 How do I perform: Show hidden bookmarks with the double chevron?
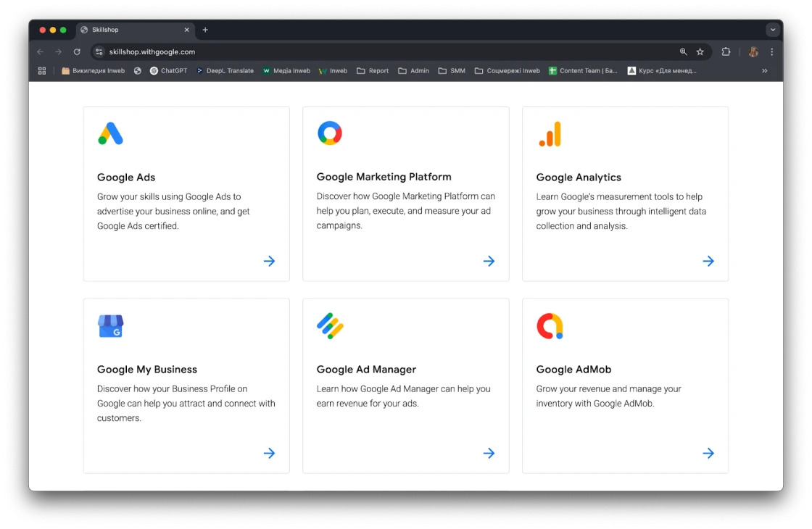(x=764, y=71)
